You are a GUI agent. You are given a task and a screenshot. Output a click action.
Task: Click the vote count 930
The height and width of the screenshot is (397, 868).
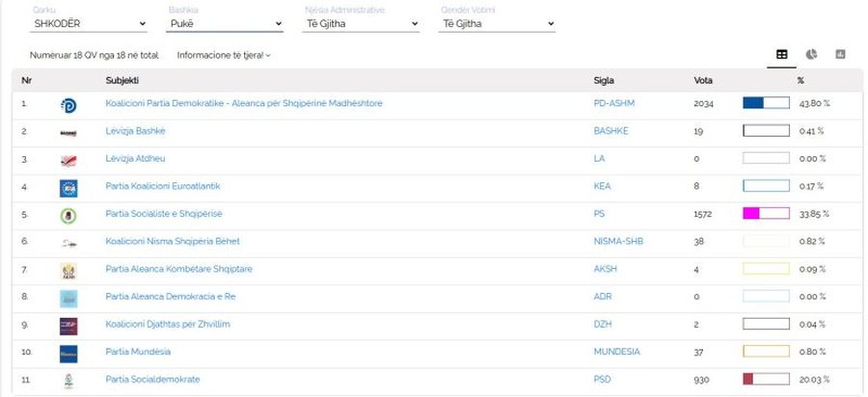coord(701,381)
